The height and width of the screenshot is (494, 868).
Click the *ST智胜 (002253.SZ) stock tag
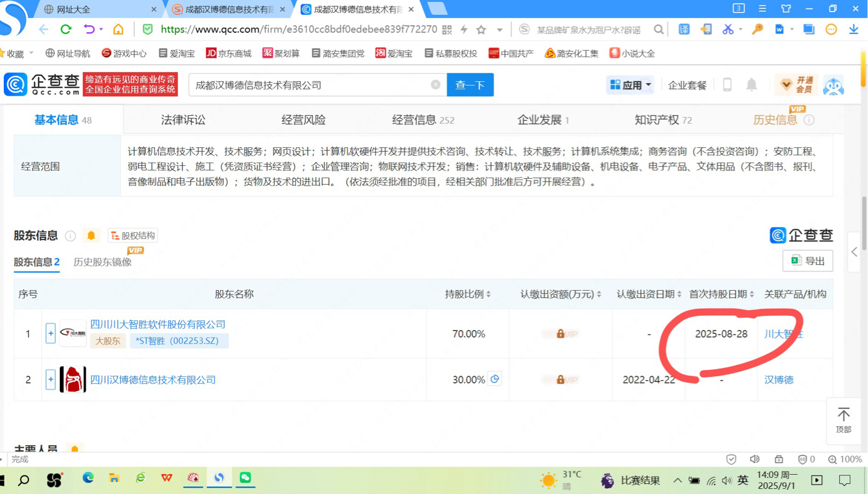[179, 341]
